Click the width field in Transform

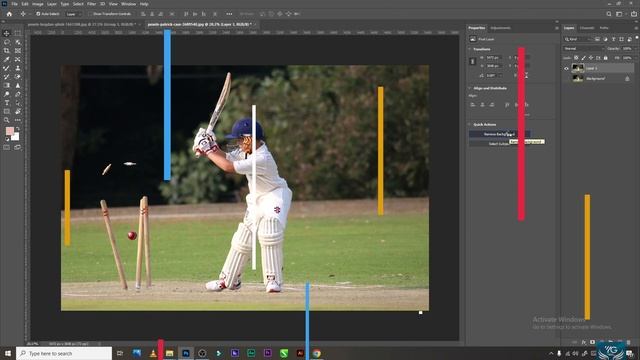[493, 58]
